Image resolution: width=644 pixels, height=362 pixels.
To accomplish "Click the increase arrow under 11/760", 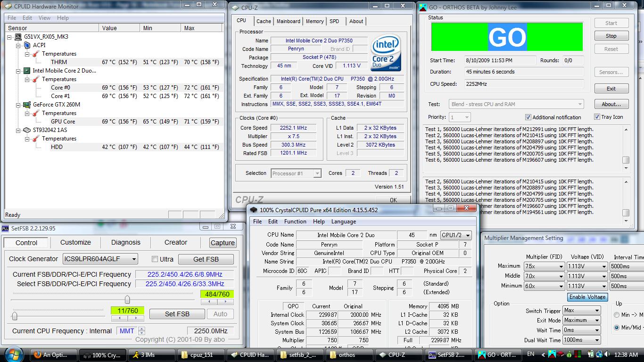I will coord(136,318).
